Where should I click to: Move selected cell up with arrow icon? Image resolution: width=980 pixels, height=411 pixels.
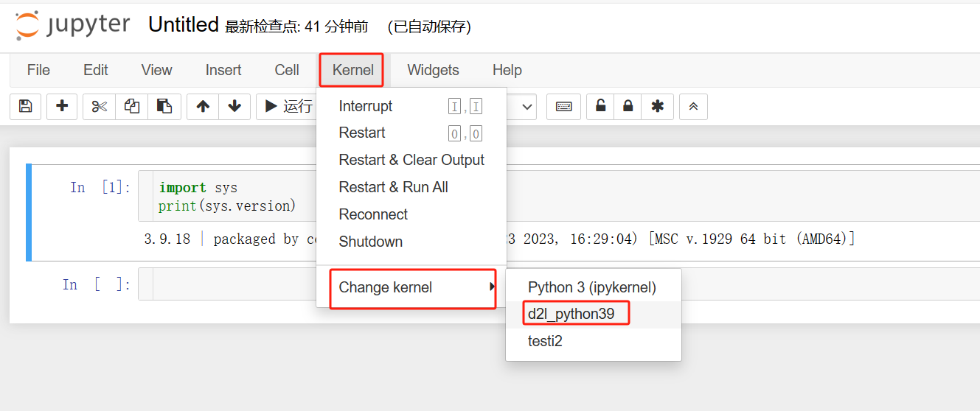coord(203,106)
